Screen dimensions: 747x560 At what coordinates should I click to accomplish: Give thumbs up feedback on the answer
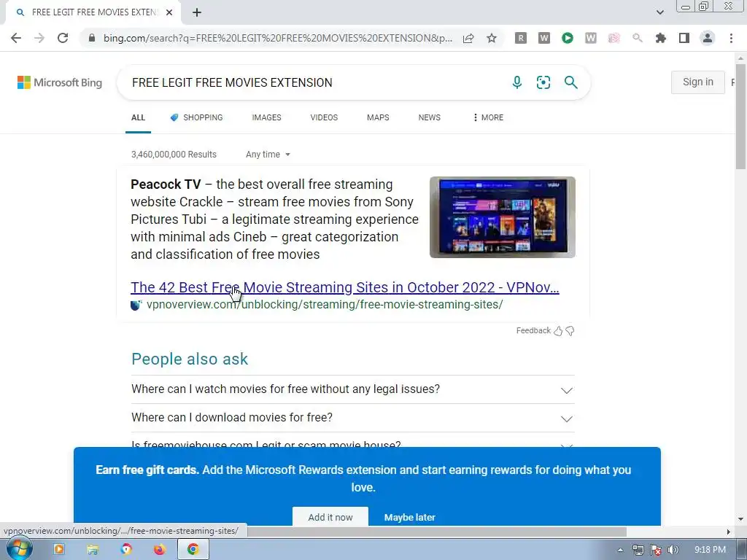(558, 330)
